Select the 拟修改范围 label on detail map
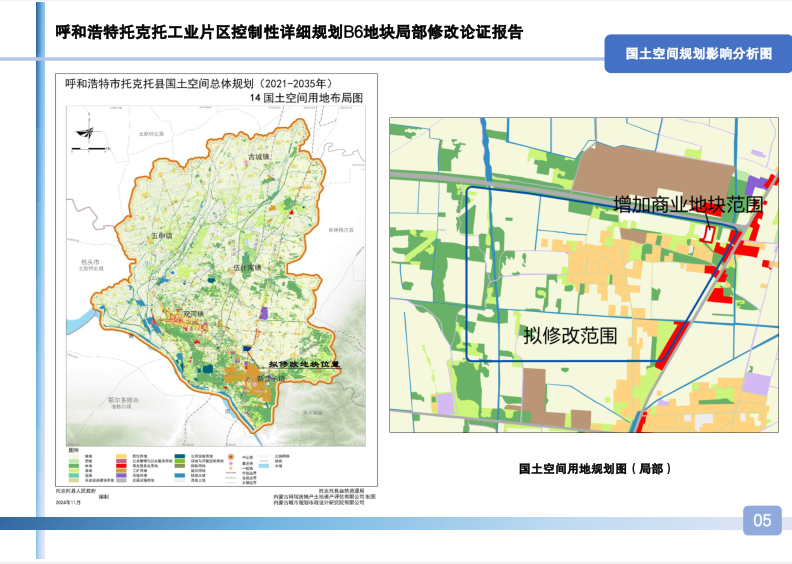The height and width of the screenshot is (564, 792). 569,336
